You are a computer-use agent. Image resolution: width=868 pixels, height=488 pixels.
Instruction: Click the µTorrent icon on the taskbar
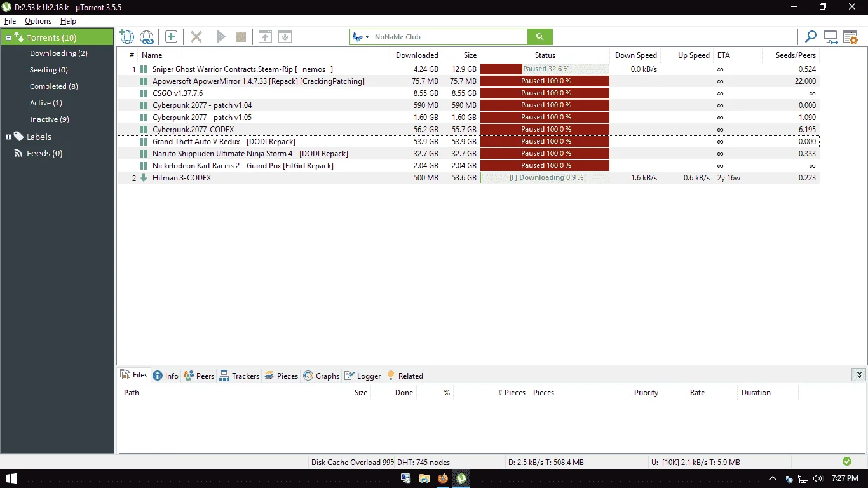pyautogui.click(x=462, y=478)
